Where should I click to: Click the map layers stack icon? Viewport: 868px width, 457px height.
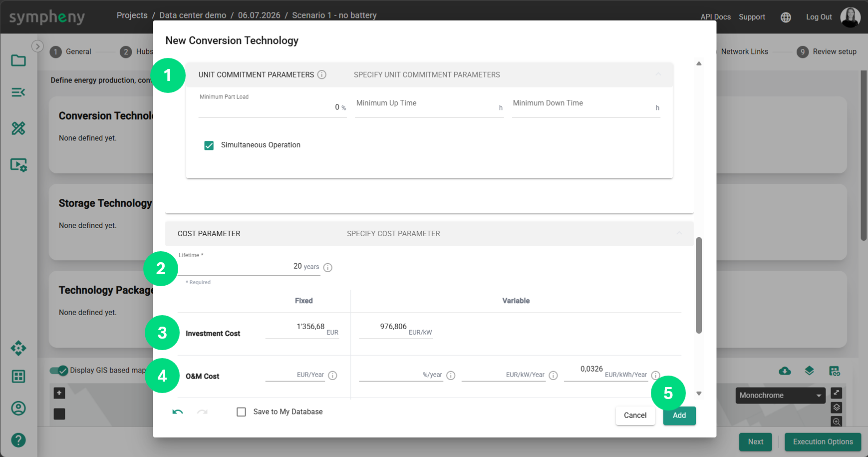coord(837,408)
